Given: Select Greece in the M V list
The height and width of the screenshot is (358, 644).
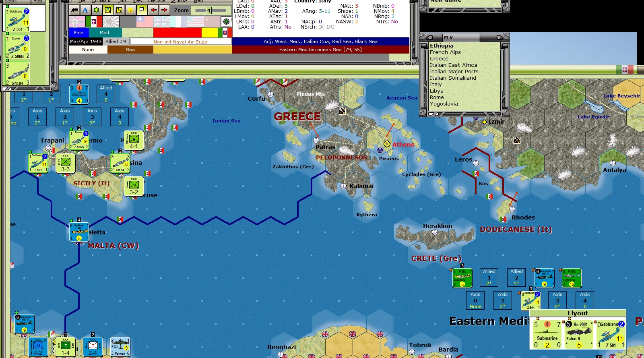Looking at the screenshot, I should pos(439,58).
